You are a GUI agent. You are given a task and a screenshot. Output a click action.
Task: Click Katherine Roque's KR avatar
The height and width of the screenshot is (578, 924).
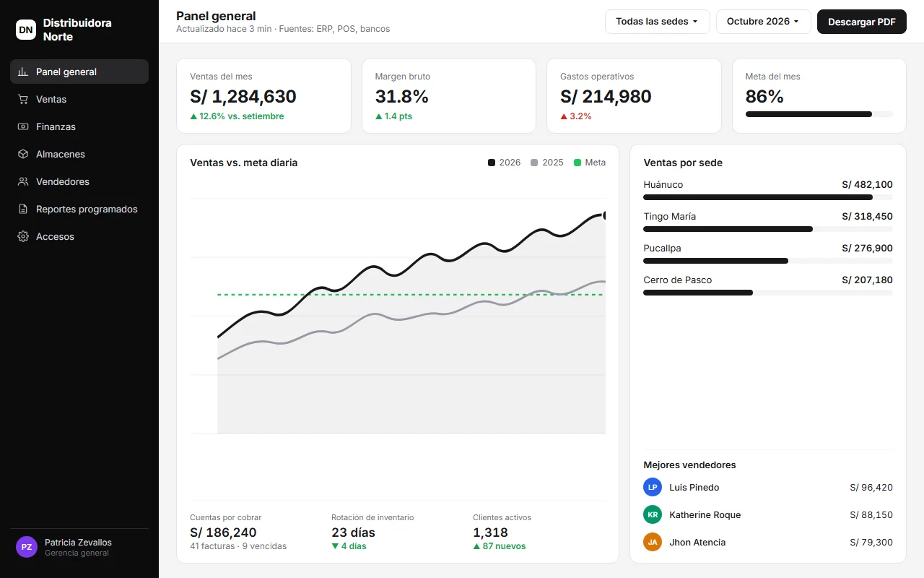coord(653,514)
